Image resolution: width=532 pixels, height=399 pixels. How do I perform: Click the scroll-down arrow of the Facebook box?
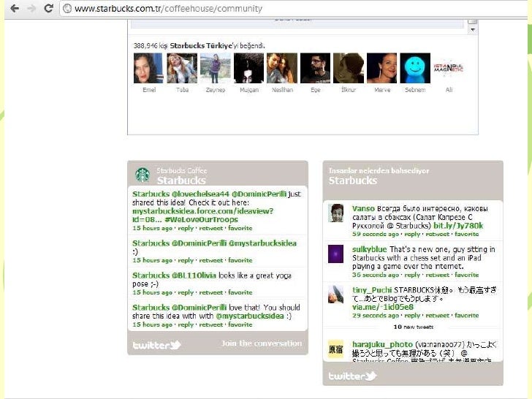(473, 30)
